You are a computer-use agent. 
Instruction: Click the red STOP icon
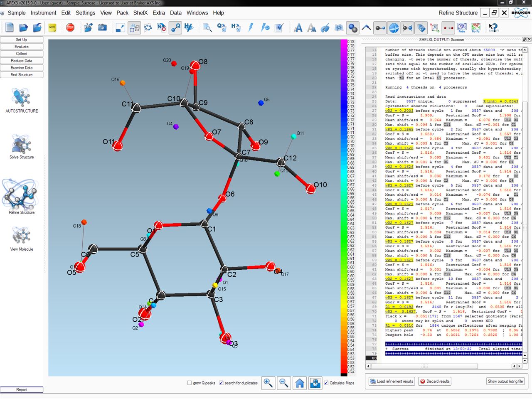click(70, 27)
